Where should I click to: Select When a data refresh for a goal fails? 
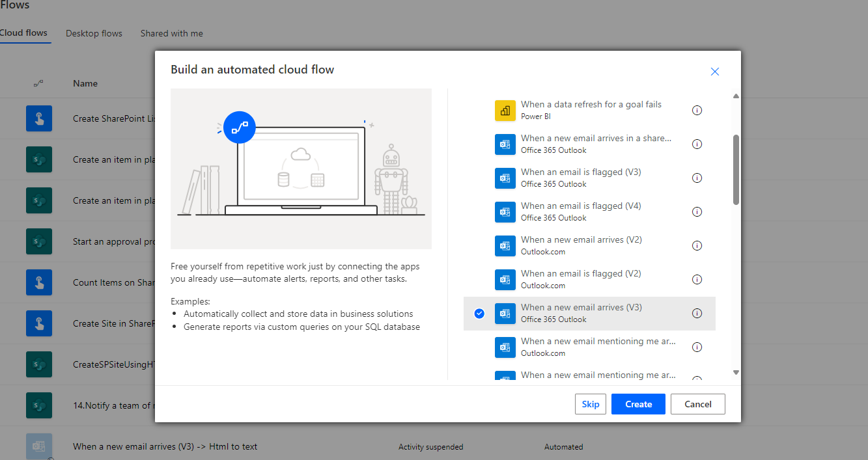click(x=589, y=111)
